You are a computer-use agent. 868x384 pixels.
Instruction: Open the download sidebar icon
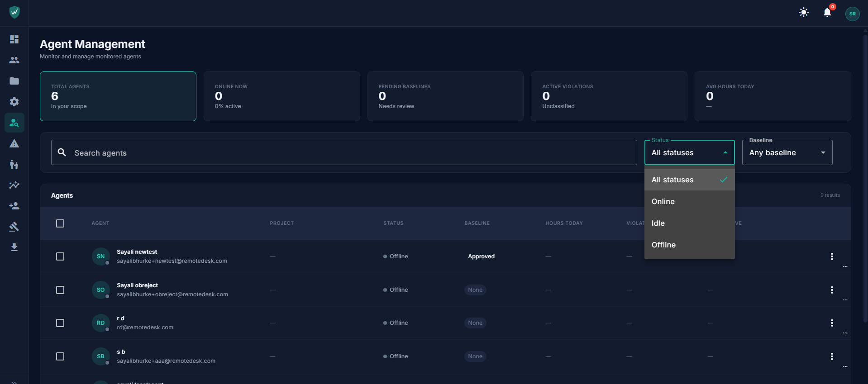pyautogui.click(x=14, y=247)
